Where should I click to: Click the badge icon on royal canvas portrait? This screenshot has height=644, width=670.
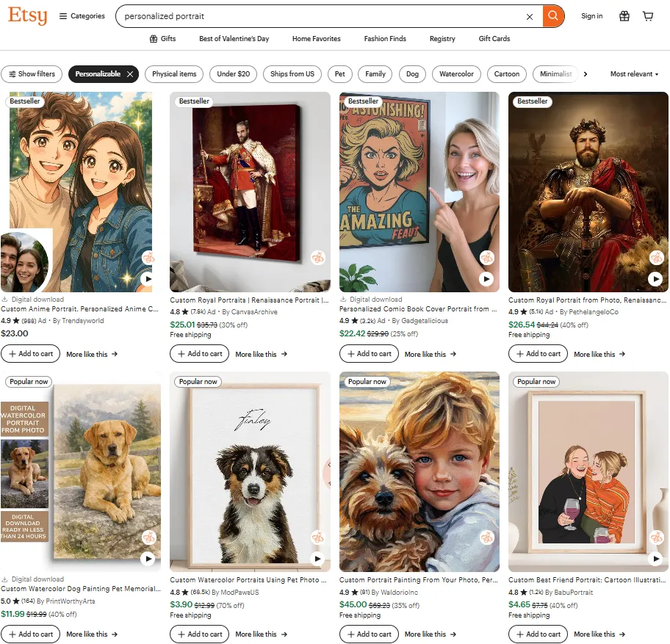point(317,258)
